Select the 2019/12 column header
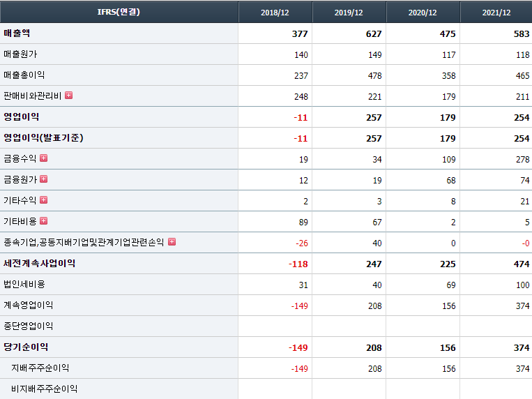Screen dimensions: 532x399 click(349, 13)
